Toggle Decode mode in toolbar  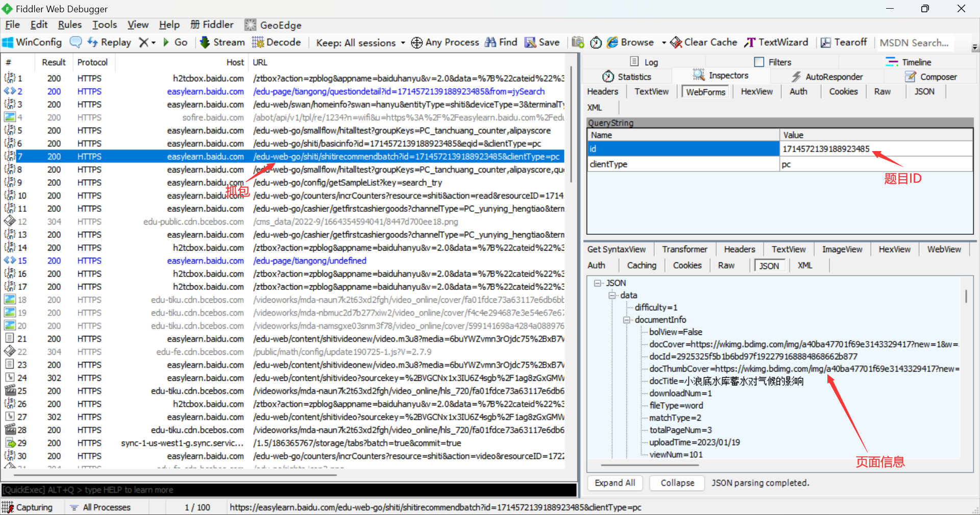276,42
